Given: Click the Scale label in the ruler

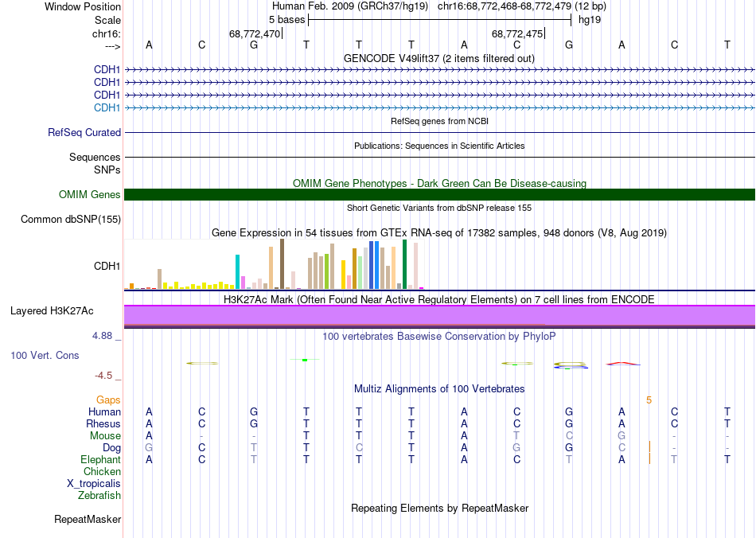Looking at the screenshot, I should tap(107, 20).
